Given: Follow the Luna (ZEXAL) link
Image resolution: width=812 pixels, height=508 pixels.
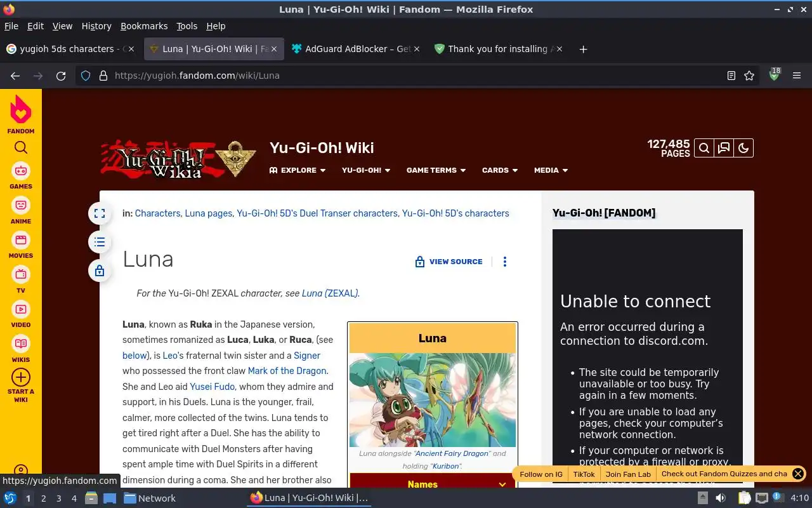Looking at the screenshot, I should (x=330, y=293).
